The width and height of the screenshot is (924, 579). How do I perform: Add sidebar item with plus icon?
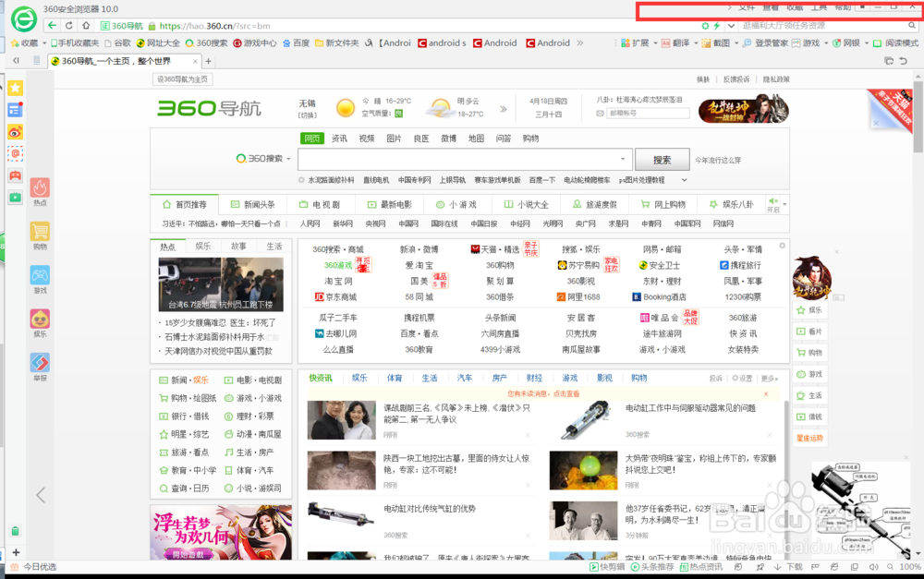tap(16, 552)
